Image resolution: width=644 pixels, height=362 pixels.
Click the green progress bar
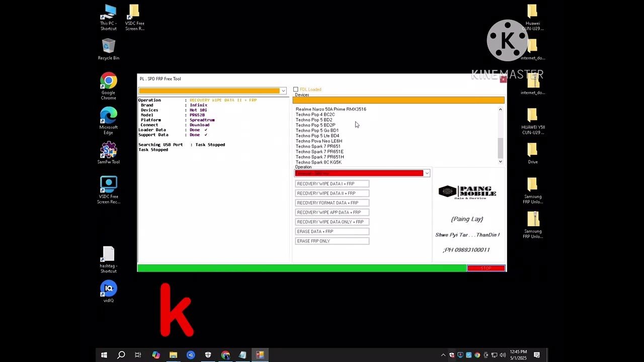(302, 268)
